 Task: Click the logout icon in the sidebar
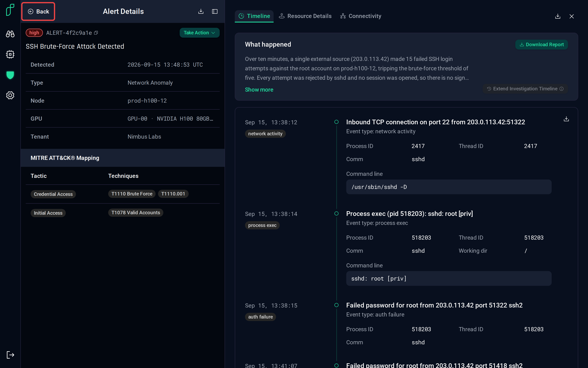(x=10, y=355)
